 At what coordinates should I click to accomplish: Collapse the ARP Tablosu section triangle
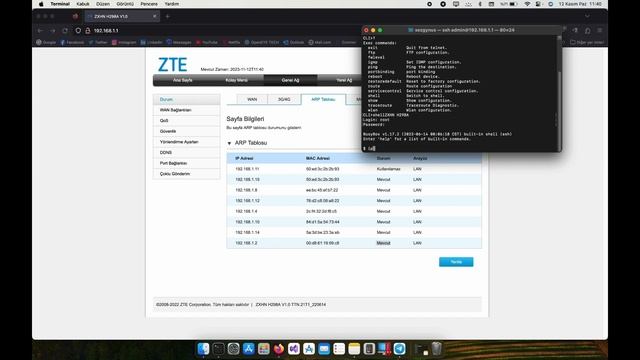pos(229,143)
